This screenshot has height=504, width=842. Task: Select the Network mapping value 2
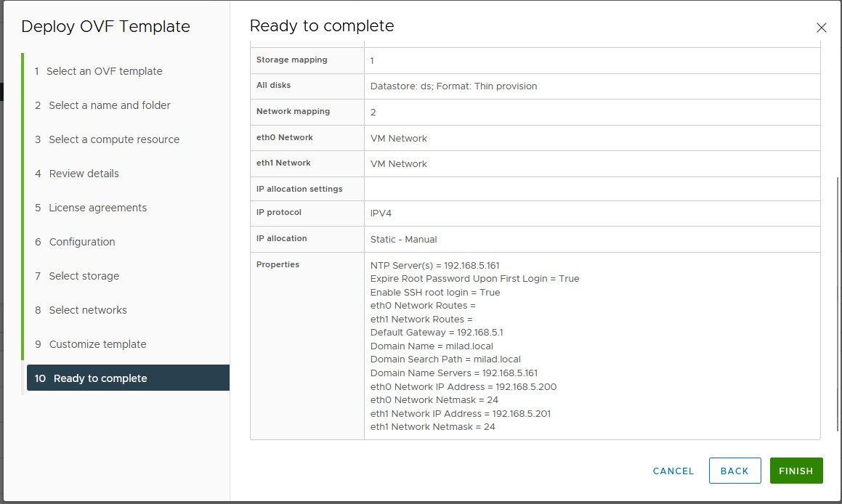(x=373, y=112)
